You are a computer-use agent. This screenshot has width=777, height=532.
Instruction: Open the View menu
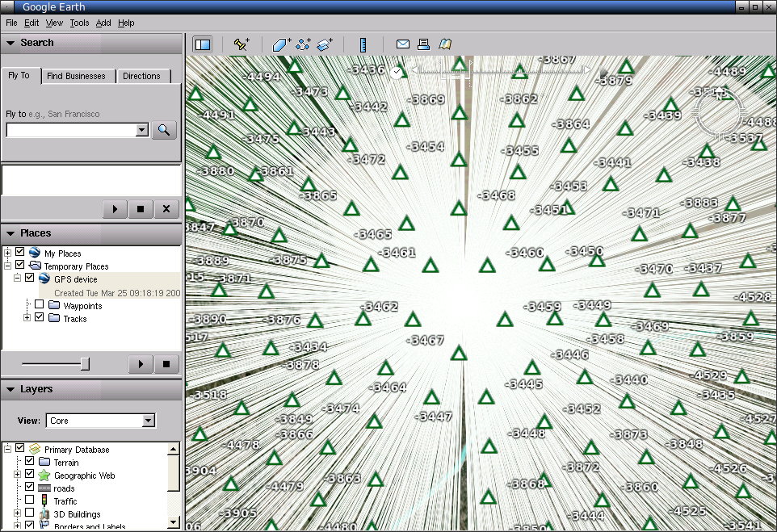pyautogui.click(x=54, y=23)
